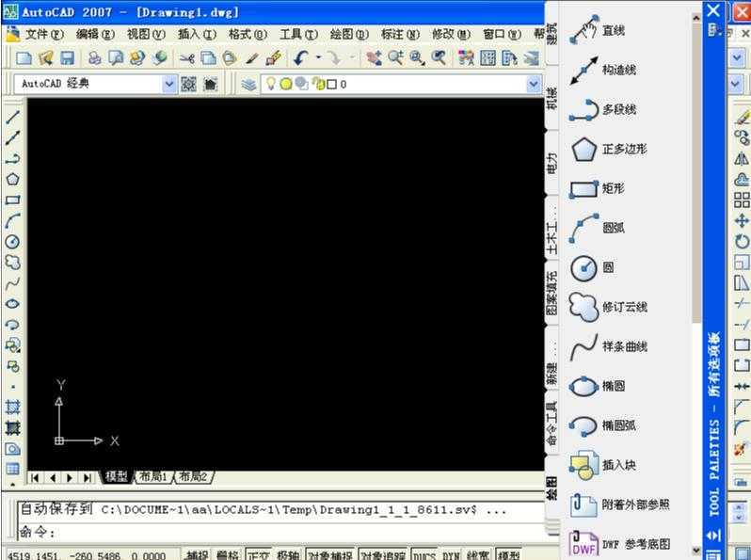Select the 电力 tool palette tab
751x560 pixels.
pos(552,163)
